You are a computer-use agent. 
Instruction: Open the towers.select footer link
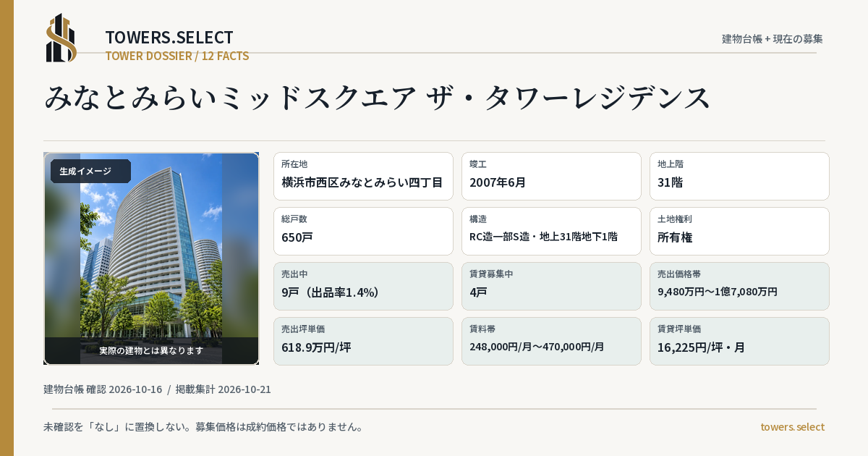coord(792,427)
